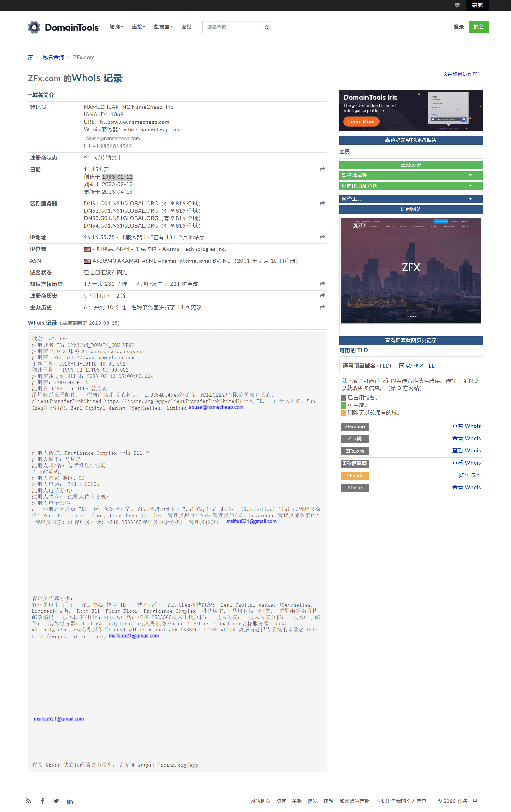Click the 访问网站 button
Image resolution: width=511 pixels, height=812 pixels.
pyautogui.click(x=411, y=209)
